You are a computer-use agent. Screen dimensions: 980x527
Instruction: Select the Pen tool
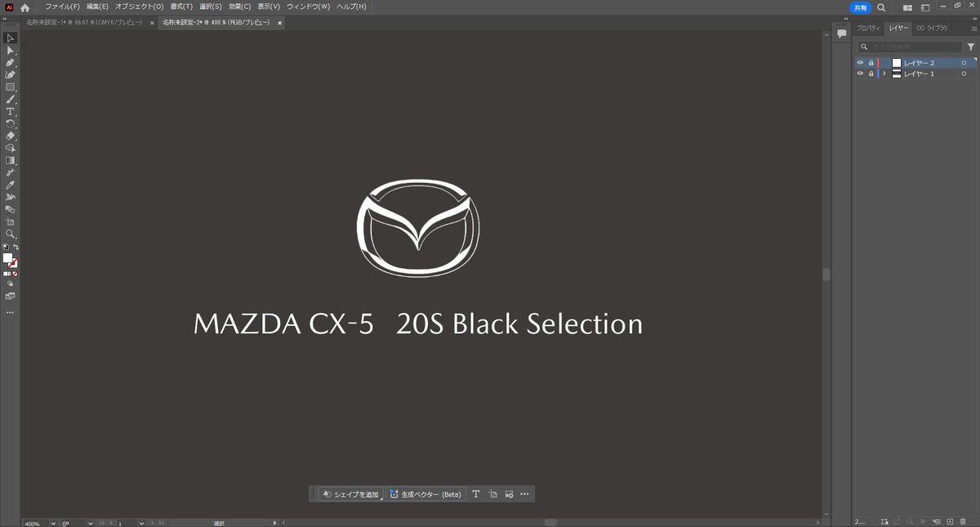point(11,62)
